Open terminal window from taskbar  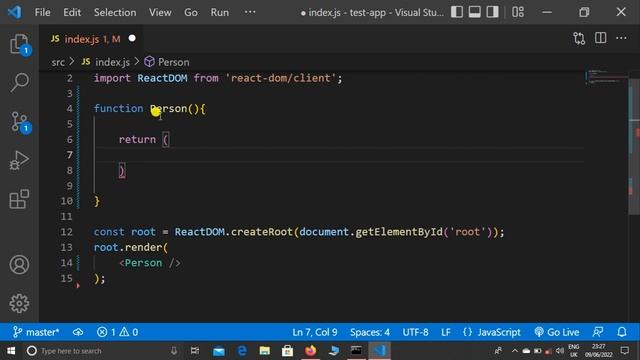[x=356, y=351]
